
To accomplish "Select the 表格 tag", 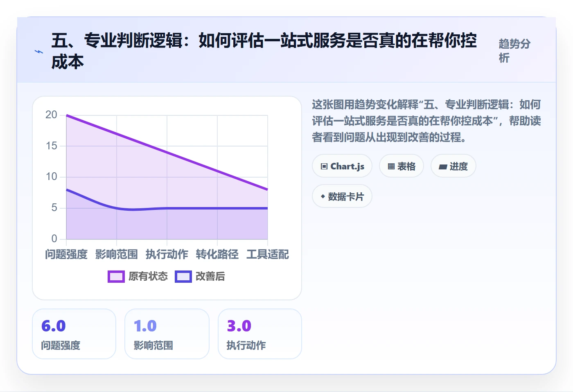I will click(402, 166).
